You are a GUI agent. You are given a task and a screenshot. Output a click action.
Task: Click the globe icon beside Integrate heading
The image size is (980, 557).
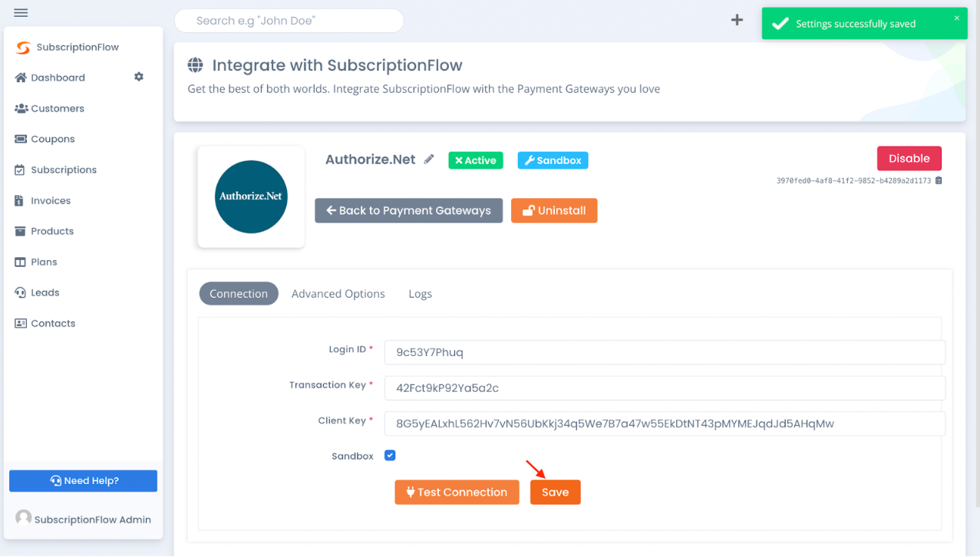click(x=196, y=65)
